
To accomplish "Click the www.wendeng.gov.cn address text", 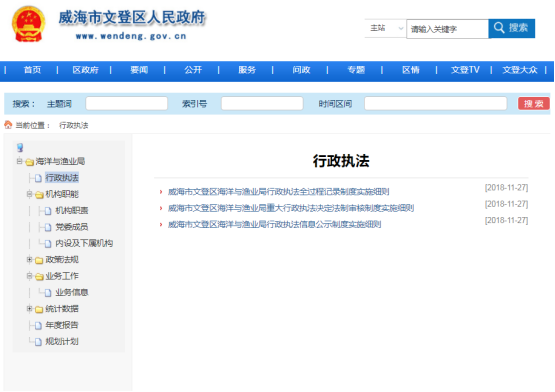I will (131, 36).
